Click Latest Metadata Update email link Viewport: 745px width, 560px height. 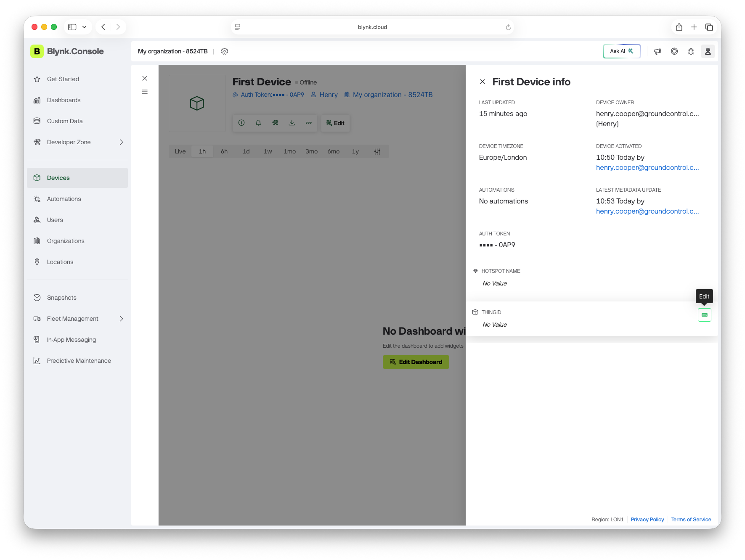click(x=647, y=211)
